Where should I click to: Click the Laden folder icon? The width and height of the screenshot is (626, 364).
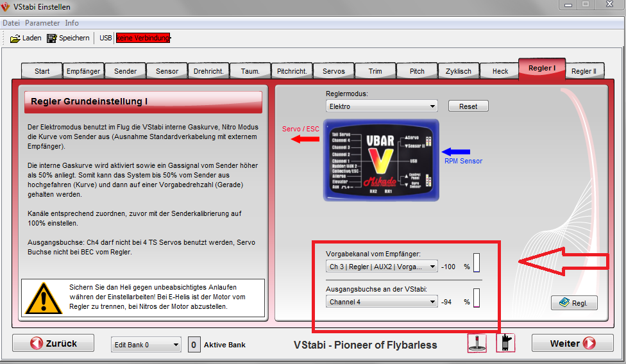pyautogui.click(x=15, y=38)
